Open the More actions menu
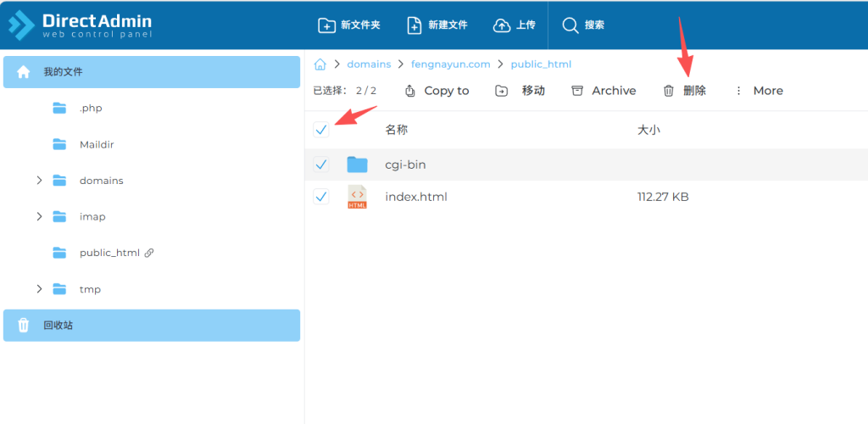The height and width of the screenshot is (424, 868). (759, 91)
